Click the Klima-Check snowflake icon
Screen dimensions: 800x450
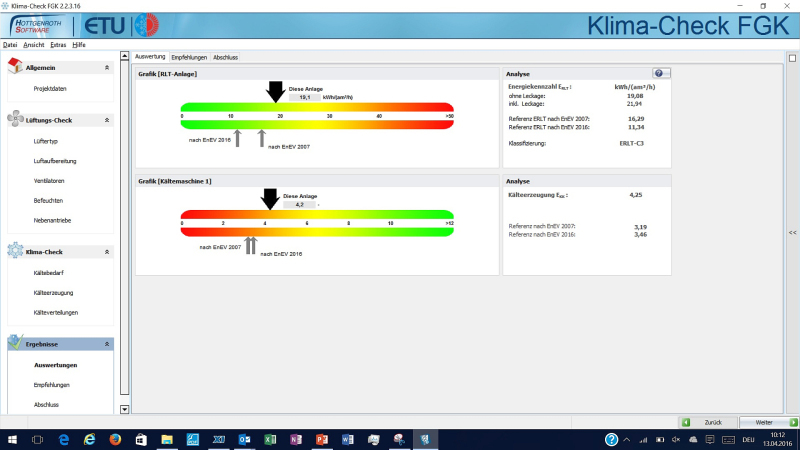point(15,250)
